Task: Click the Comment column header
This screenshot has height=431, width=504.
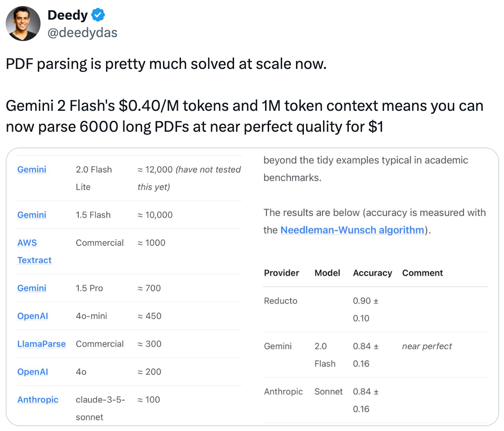Action: pyautogui.click(x=422, y=273)
